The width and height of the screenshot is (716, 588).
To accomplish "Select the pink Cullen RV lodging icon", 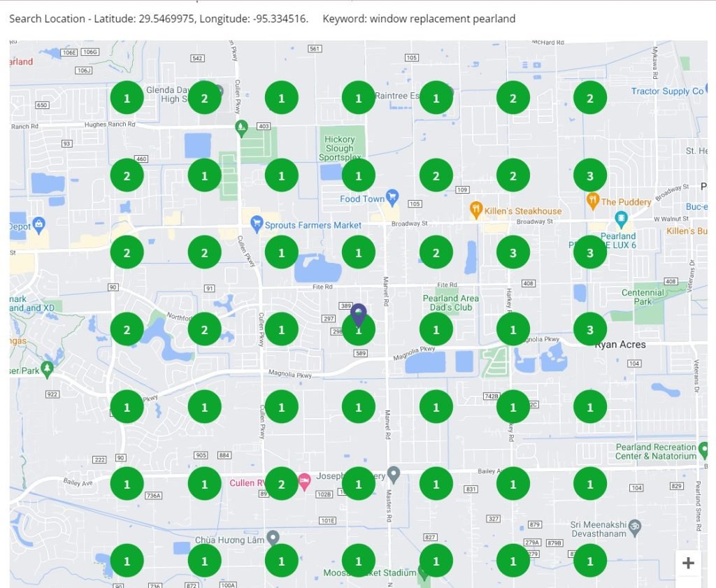I will [x=304, y=480].
